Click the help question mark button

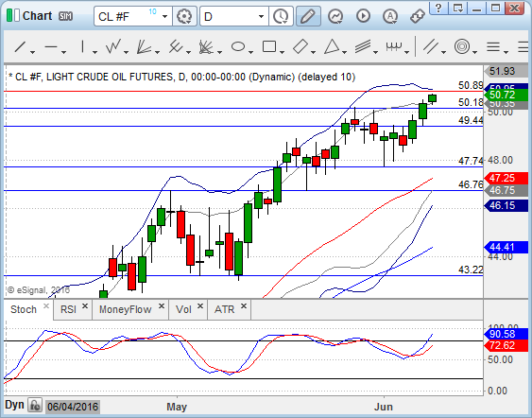pyautogui.click(x=438, y=8)
